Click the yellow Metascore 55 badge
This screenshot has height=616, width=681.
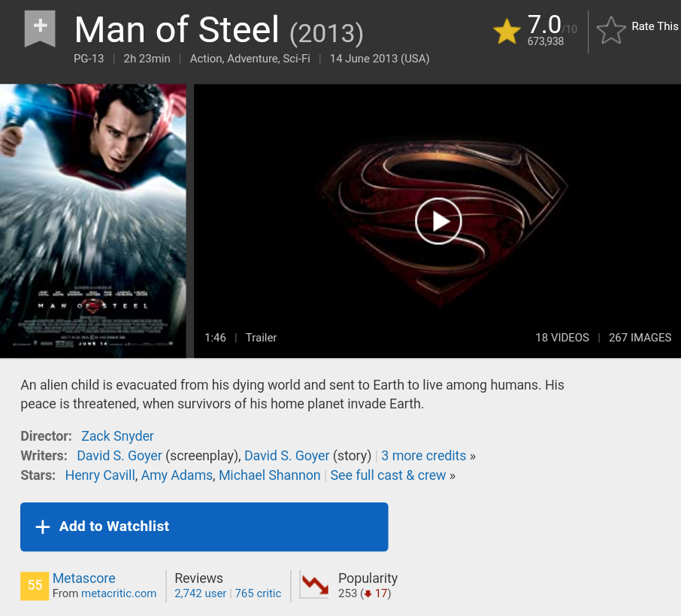(x=35, y=586)
